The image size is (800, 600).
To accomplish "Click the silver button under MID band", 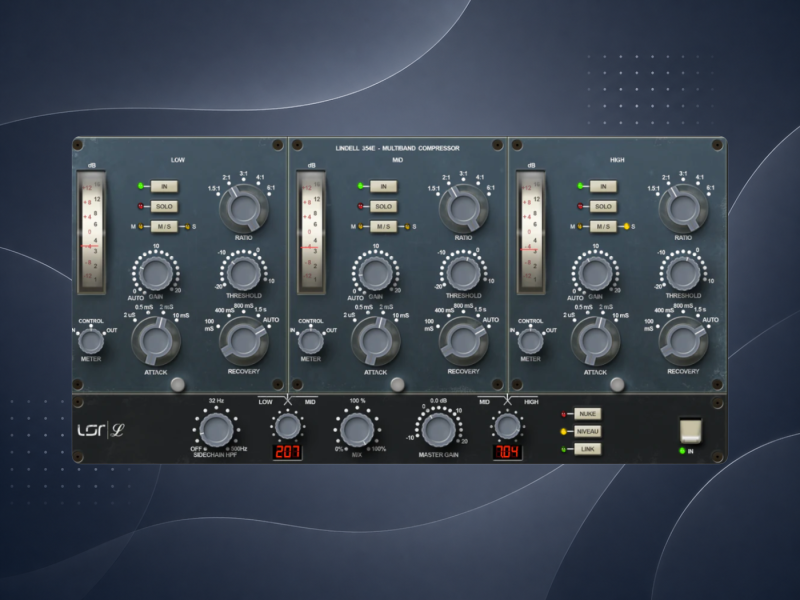I will click(x=397, y=384).
